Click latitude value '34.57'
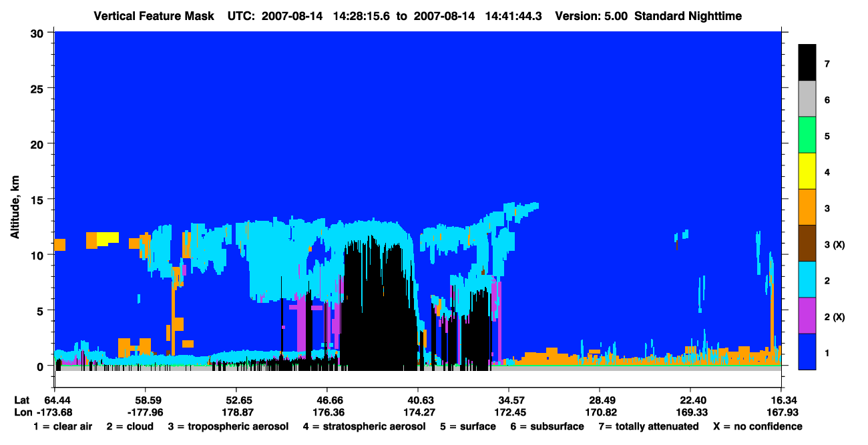 click(x=509, y=400)
